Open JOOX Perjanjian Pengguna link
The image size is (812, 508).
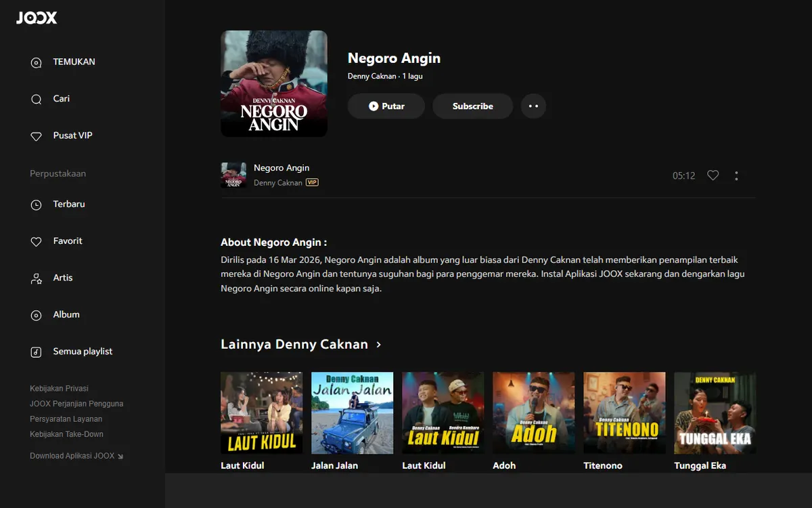point(76,404)
